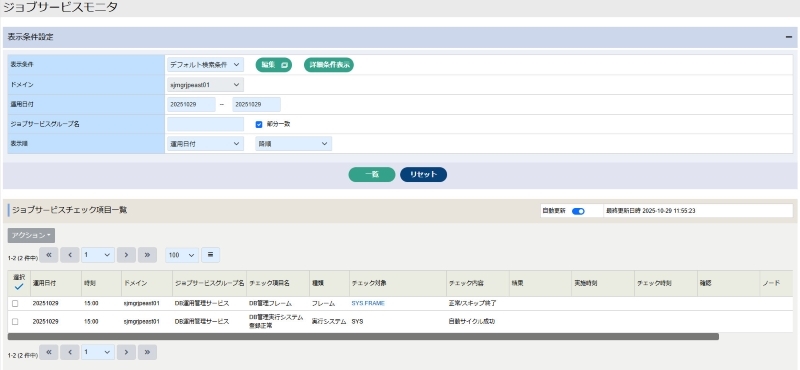Open the アクション dropdown menu
Image resolution: width=800 pixels, height=370 pixels.
point(31,235)
